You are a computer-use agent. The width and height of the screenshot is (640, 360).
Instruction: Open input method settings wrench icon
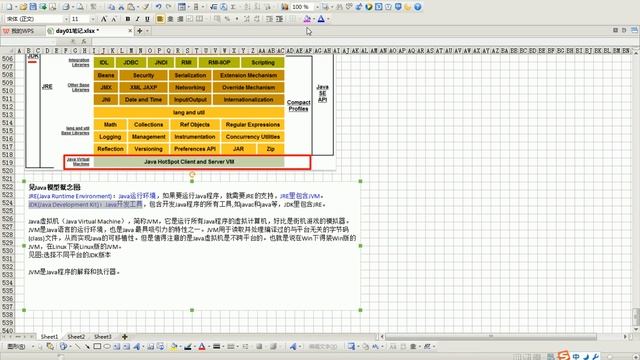[x=596, y=356]
